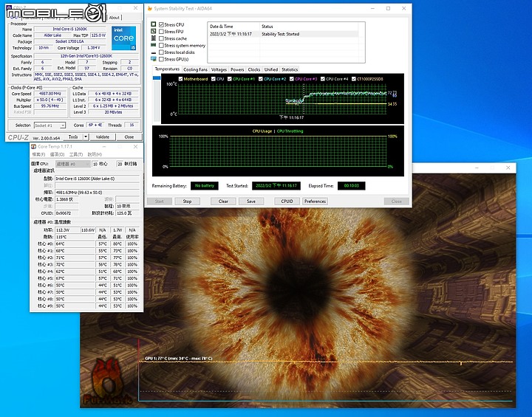Click the Core Voltage value 1.384 V

[94, 48]
